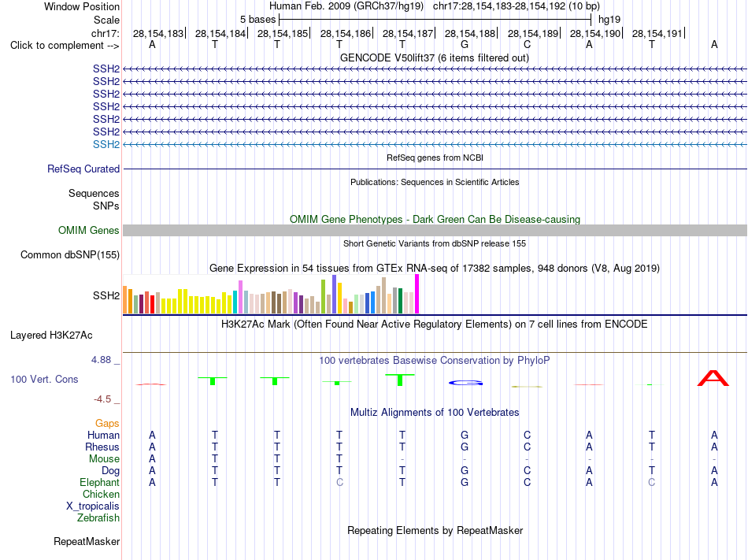Click the first SSH2 transcript arrow line

tap(435, 69)
